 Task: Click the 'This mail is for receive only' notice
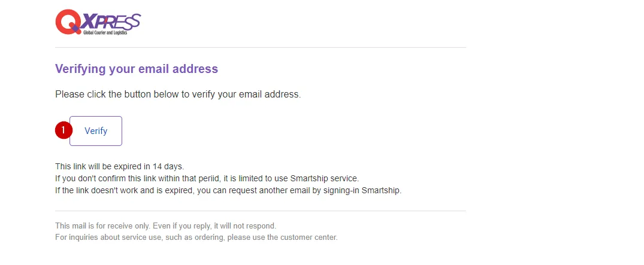click(165, 226)
